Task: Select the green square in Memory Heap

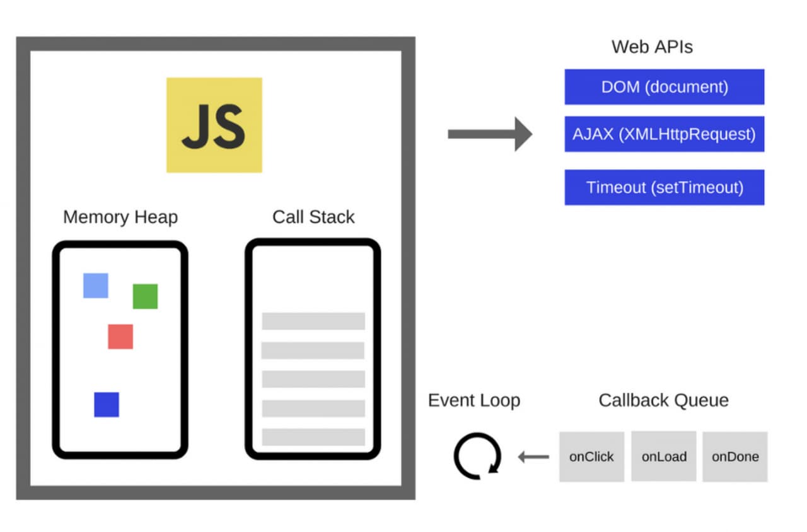Action: 145,296
